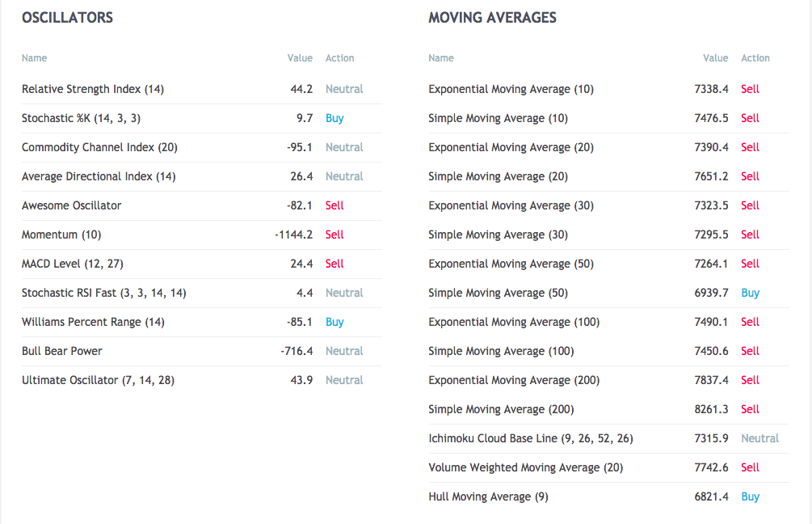Viewport: 812px width, 524px height.
Task: Select Hull Moving Average (9) name
Action: 488,497
